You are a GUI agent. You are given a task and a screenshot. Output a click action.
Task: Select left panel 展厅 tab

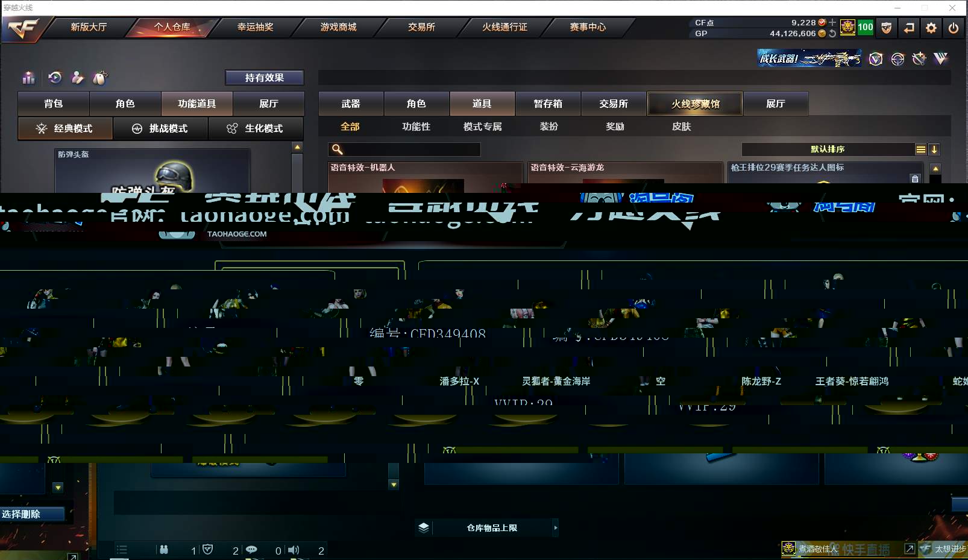click(x=269, y=104)
